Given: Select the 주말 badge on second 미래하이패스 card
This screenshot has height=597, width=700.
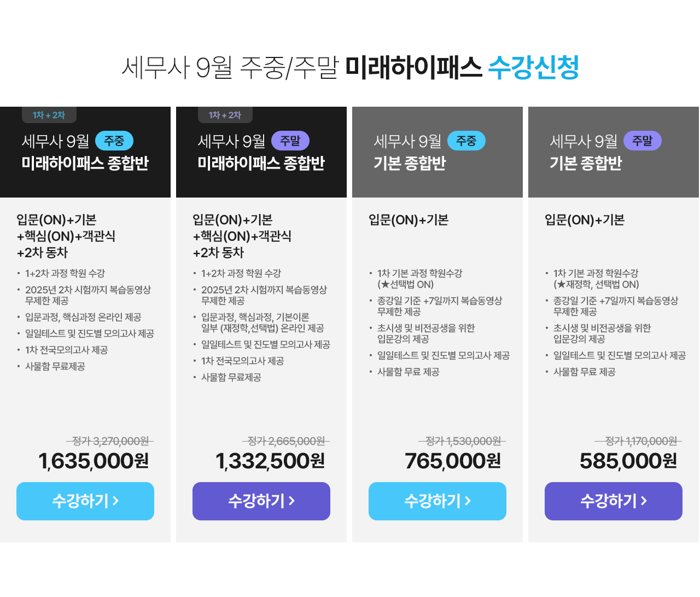Looking at the screenshot, I should (x=290, y=141).
